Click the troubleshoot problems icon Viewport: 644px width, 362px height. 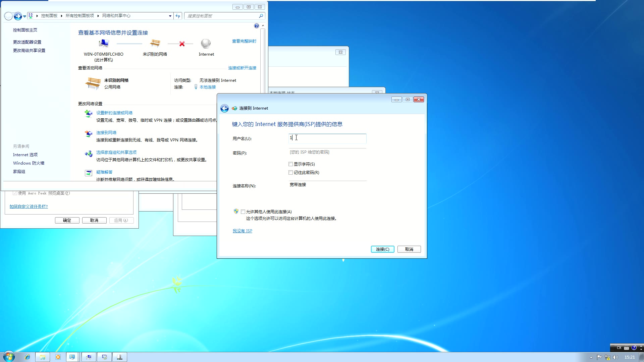click(x=89, y=173)
